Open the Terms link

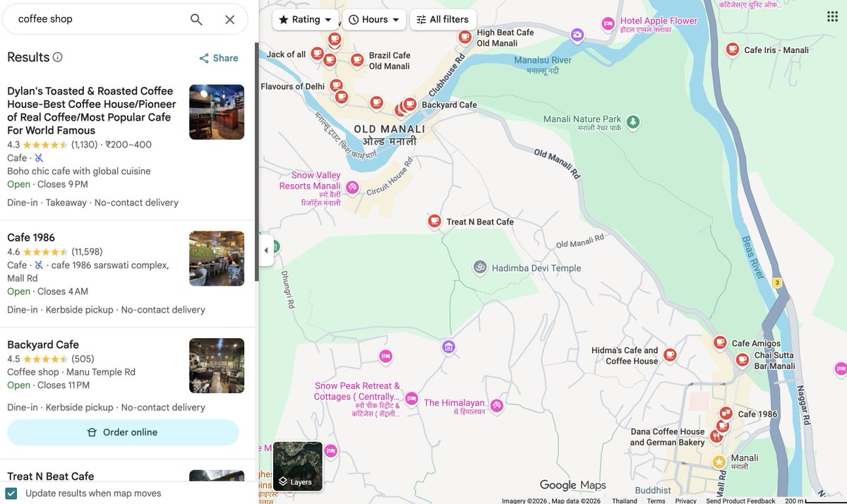656,500
